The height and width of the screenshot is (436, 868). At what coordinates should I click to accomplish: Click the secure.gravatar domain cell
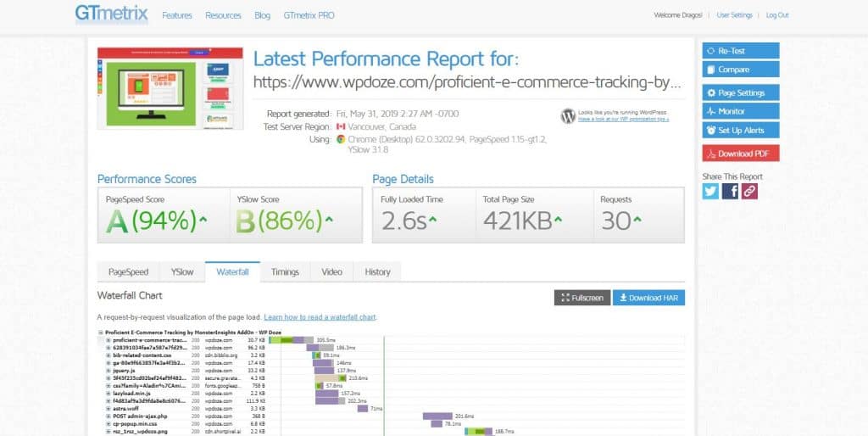[221, 377]
